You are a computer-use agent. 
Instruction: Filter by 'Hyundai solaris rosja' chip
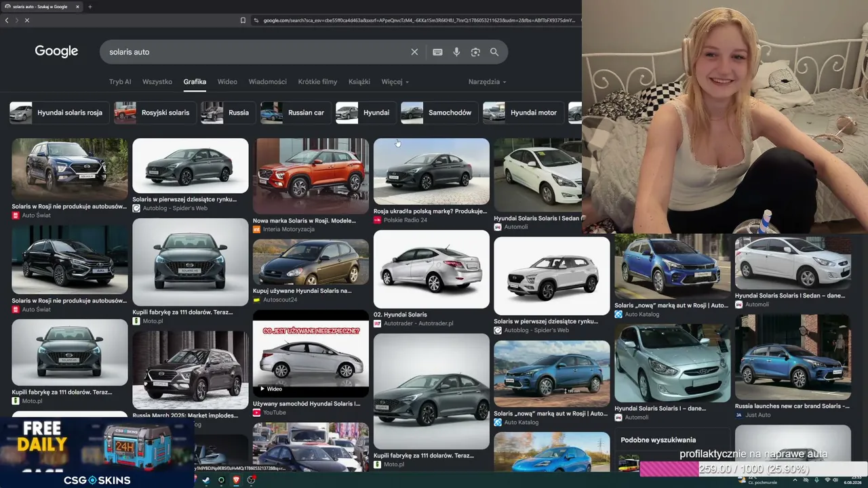(60, 113)
